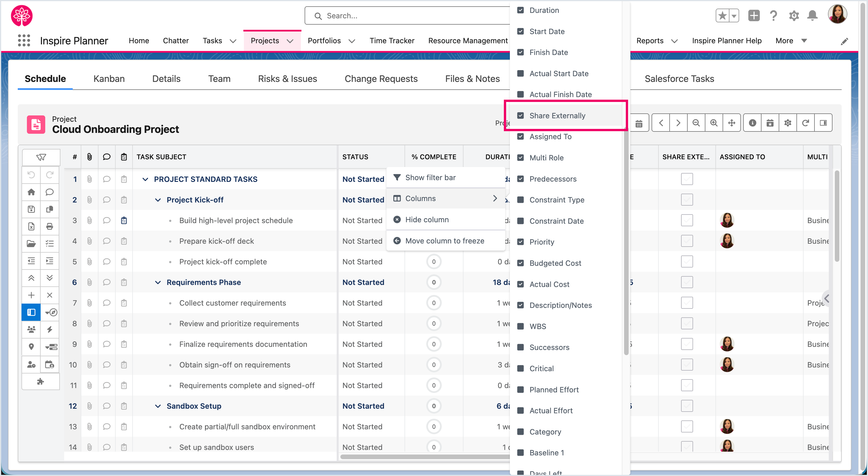Select Hide column from context menu

click(427, 219)
